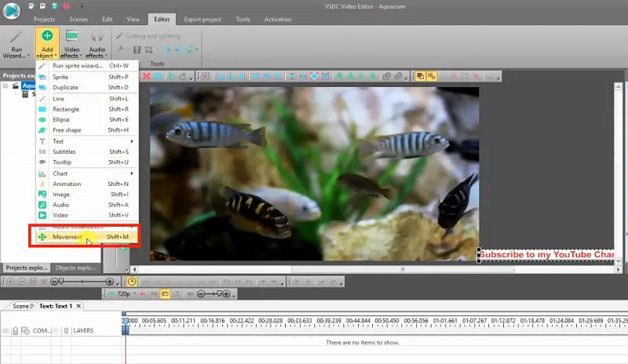Collapse the Aquarium project tree node
The height and width of the screenshot is (364, 628).
coord(5,86)
